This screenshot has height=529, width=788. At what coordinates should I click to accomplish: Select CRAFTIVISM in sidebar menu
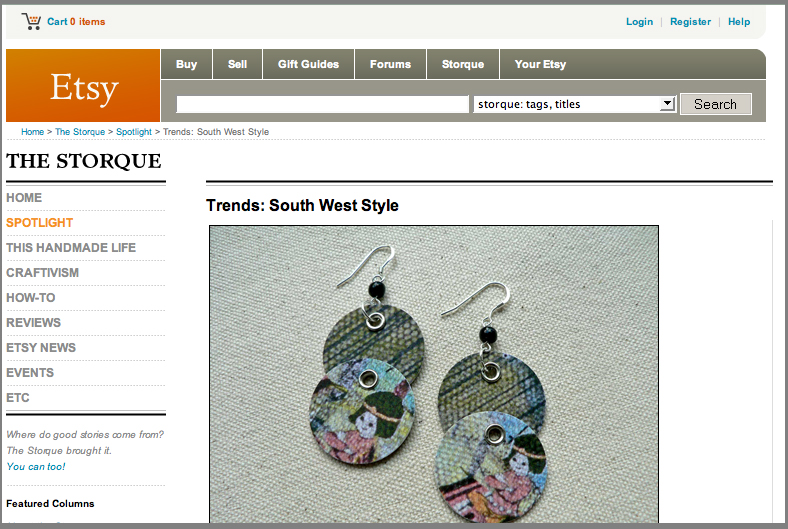pos(43,273)
